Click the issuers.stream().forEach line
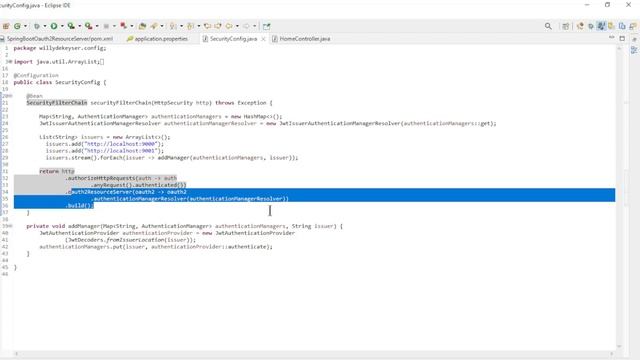 [x=172, y=158]
